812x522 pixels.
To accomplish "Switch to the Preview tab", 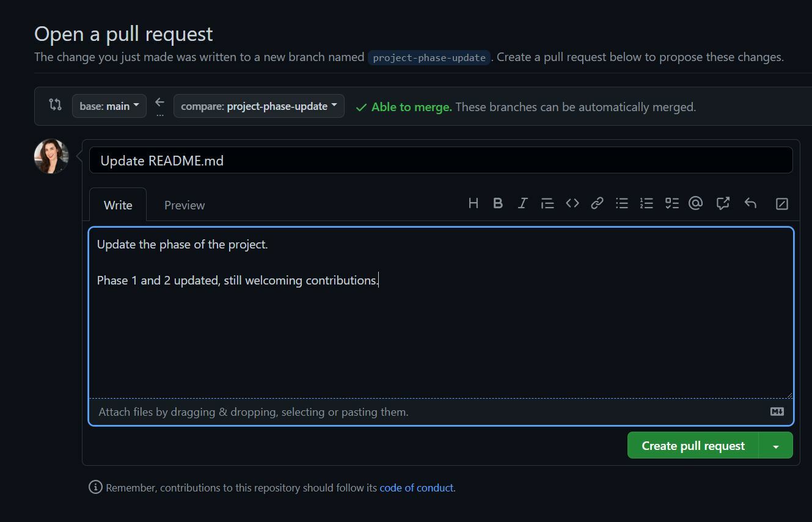I will (x=185, y=205).
